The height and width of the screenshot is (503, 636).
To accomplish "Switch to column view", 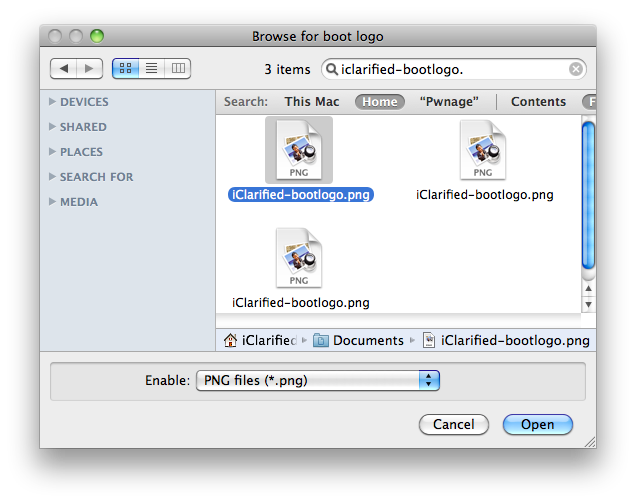I will click(x=178, y=69).
